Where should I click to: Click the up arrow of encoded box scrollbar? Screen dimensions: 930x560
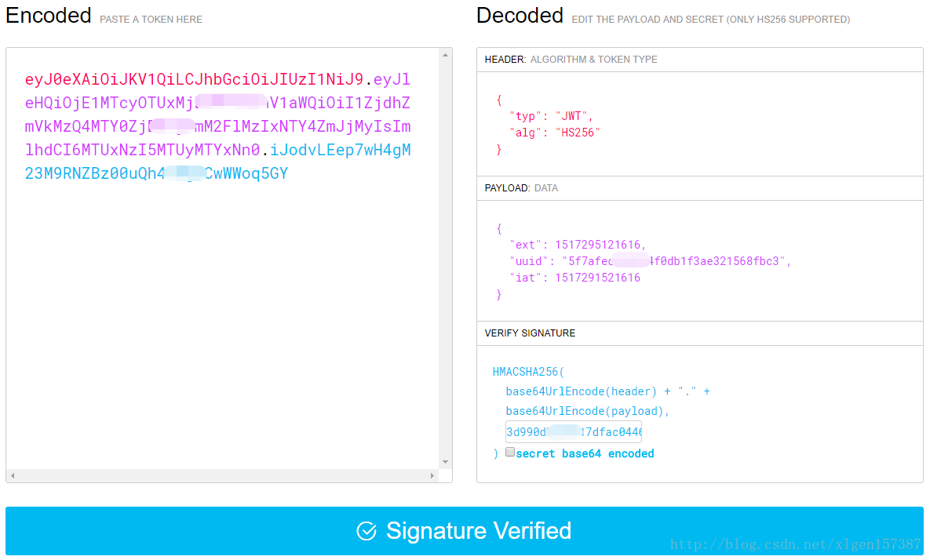pyautogui.click(x=446, y=55)
